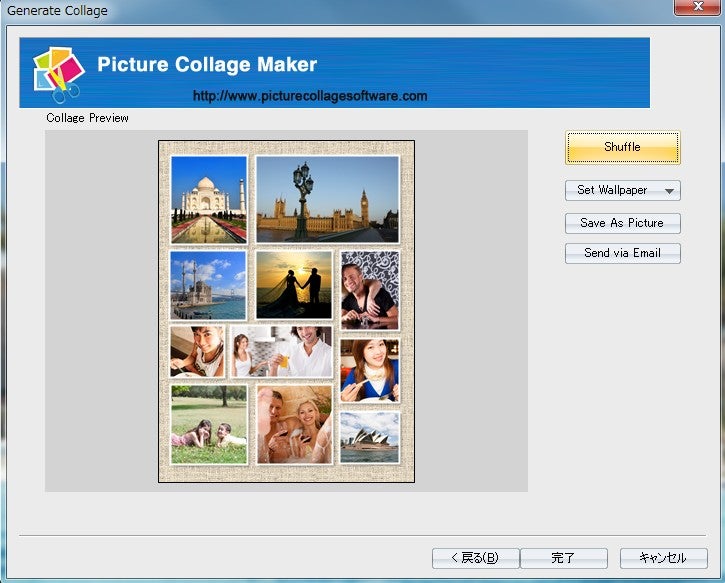Click the woman eating with chopsticks photo
Viewport: 725px width, 583px height.
(x=369, y=370)
